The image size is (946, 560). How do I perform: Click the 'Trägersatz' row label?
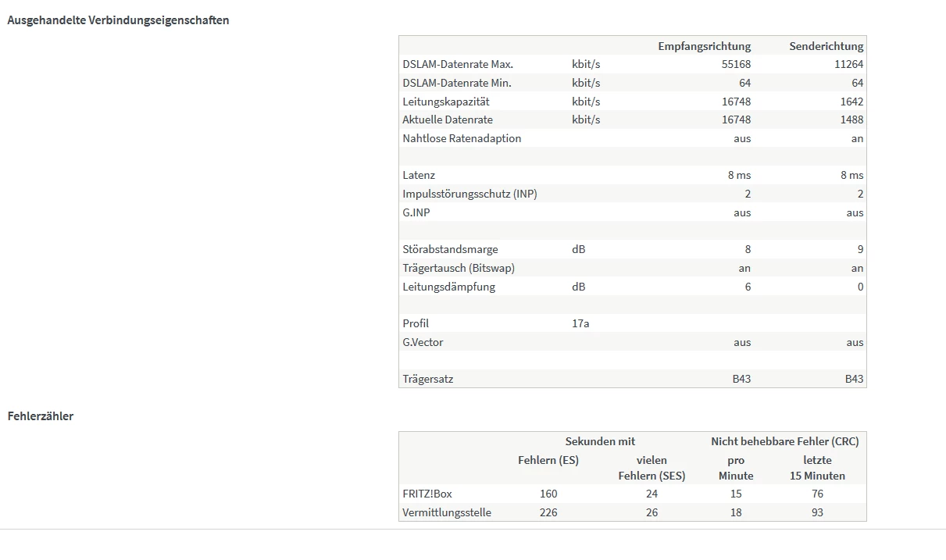click(x=428, y=379)
